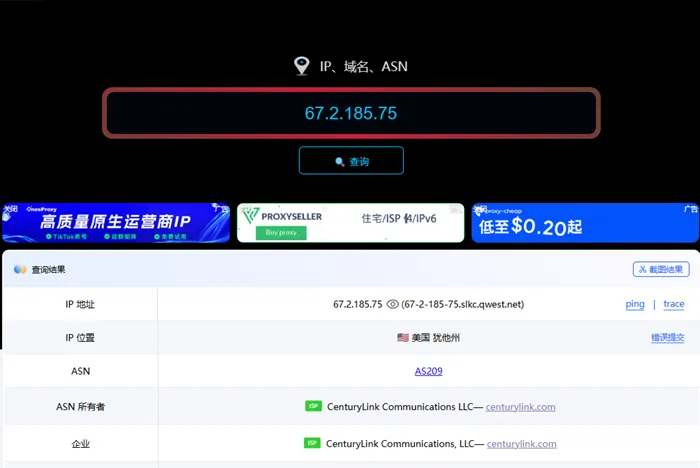700x468 pixels.
Task: Click the green Buy proxy button
Action: 281,233
